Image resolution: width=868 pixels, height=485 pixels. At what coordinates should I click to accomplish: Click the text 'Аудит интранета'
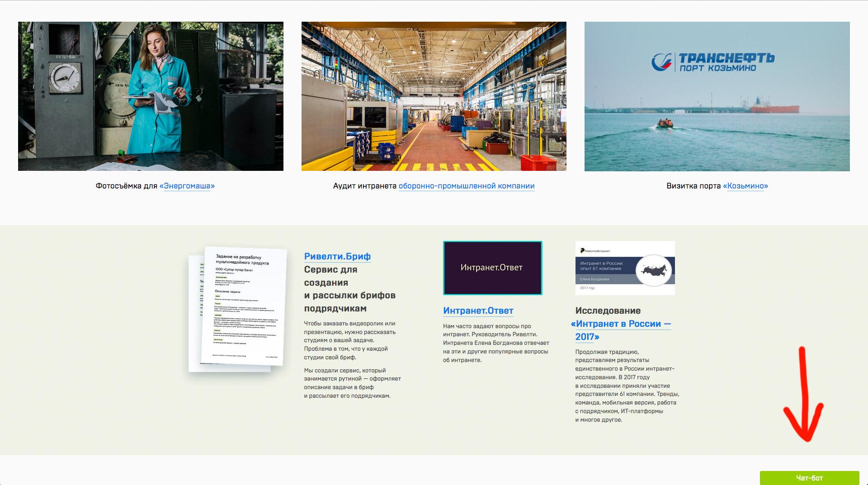click(364, 186)
